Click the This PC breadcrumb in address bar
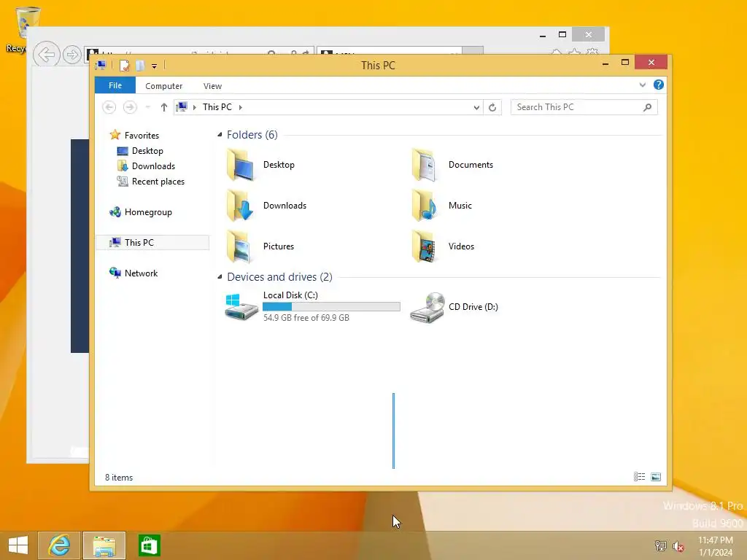The width and height of the screenshot is (747, 560). point(217,107)
